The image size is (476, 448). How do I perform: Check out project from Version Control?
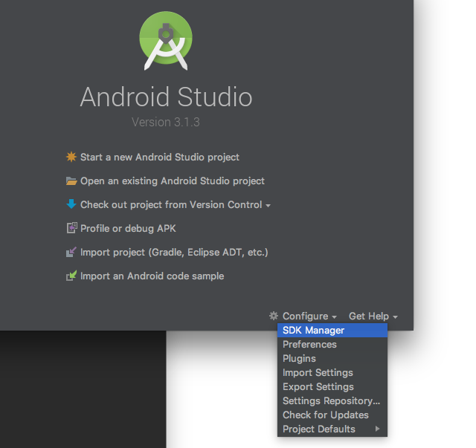[x=171, y=205]
